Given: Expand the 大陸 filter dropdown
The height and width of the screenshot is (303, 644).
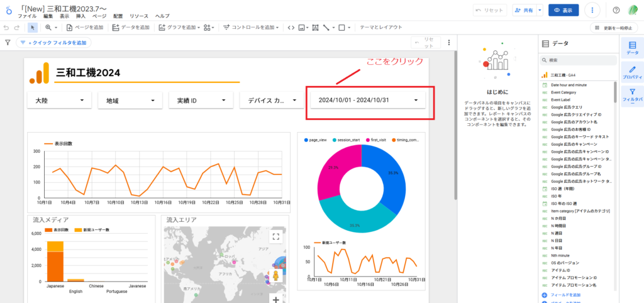Looking at the screenshot, I should tap(59, 101).
